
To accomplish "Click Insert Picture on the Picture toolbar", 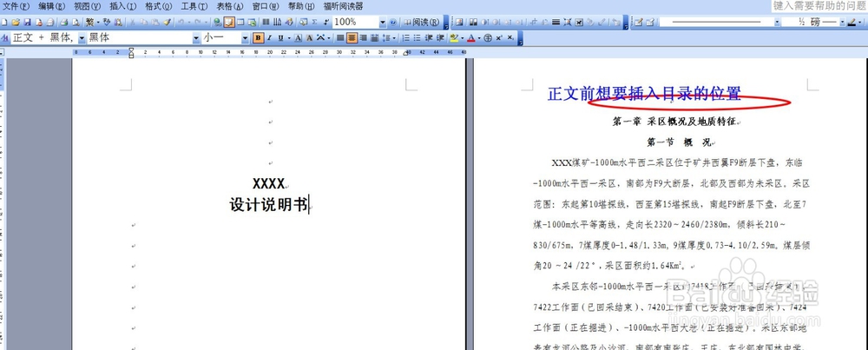I will pos(459,23).
